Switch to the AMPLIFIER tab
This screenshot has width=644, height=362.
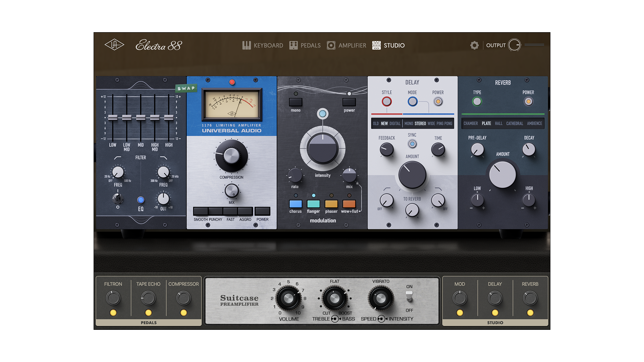346,45
